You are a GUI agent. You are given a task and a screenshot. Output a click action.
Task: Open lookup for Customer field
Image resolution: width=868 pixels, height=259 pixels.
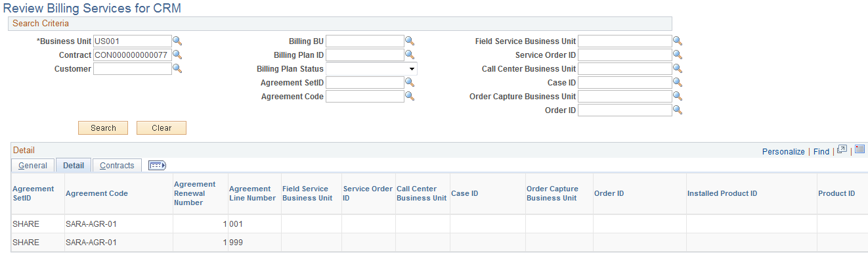coord(177,69)
